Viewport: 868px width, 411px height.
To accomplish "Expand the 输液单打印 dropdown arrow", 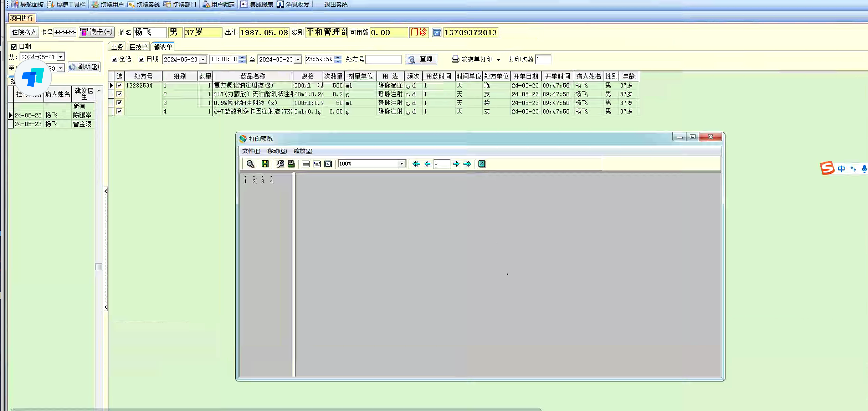I will (498, 60).
